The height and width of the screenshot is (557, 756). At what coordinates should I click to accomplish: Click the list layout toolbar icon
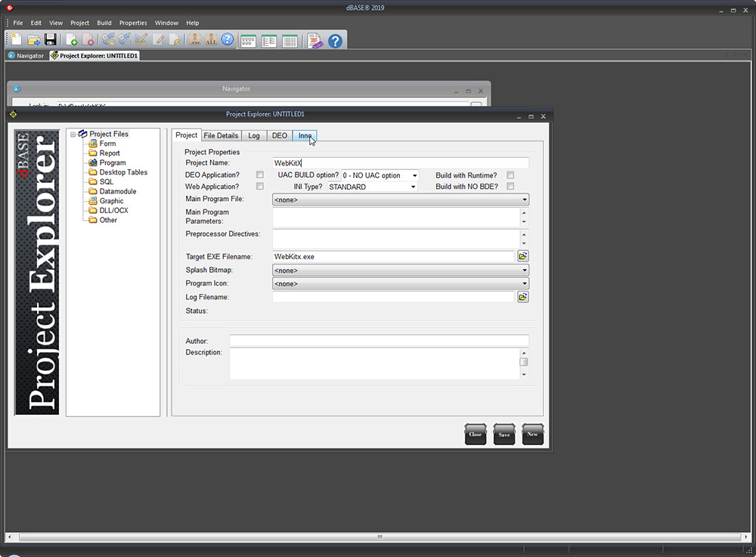pos(269,41)
